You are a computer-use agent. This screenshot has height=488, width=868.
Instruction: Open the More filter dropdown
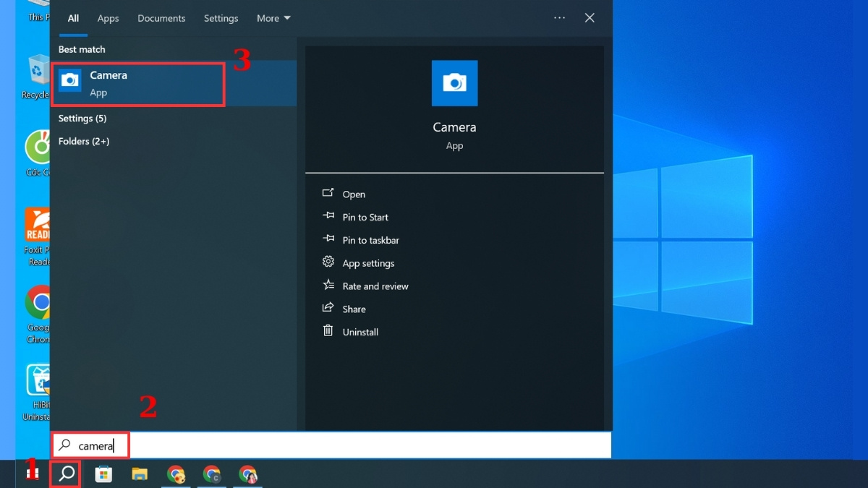[273, 18]
